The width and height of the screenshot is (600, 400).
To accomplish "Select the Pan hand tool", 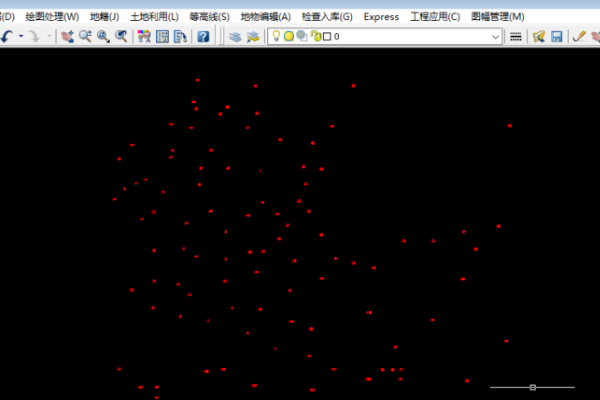I will (67, 36).
